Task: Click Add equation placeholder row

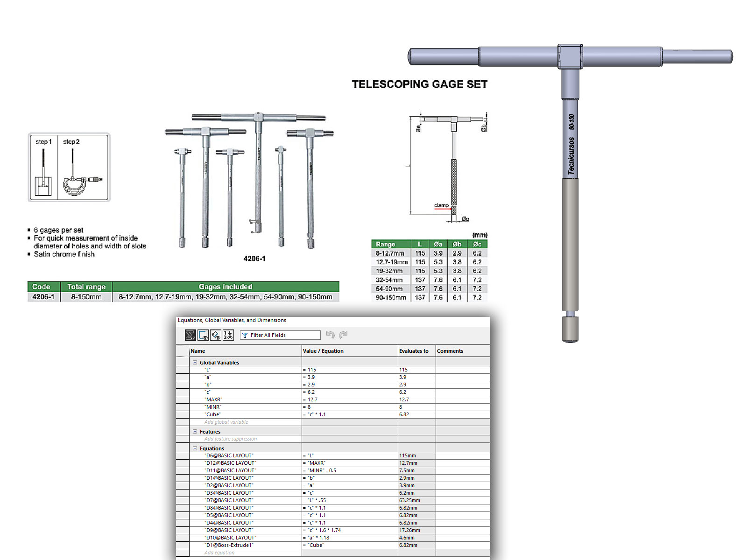Action: click(x=219, y=553)
